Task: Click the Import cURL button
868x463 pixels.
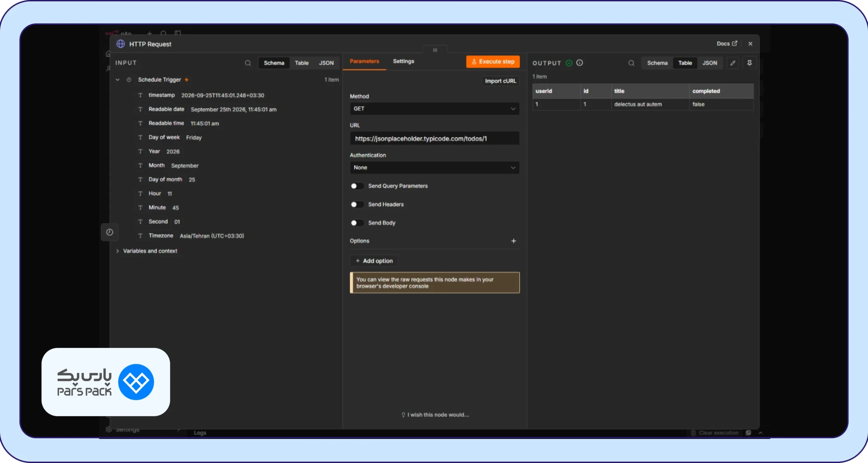Action: pyautogui.click(x=500, y=81)
